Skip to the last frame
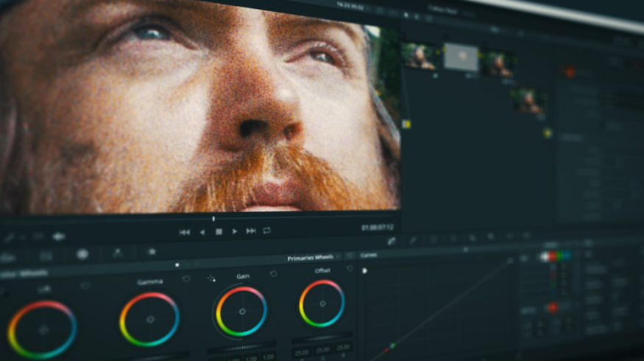The image size is (644, 361). (251, 231)
